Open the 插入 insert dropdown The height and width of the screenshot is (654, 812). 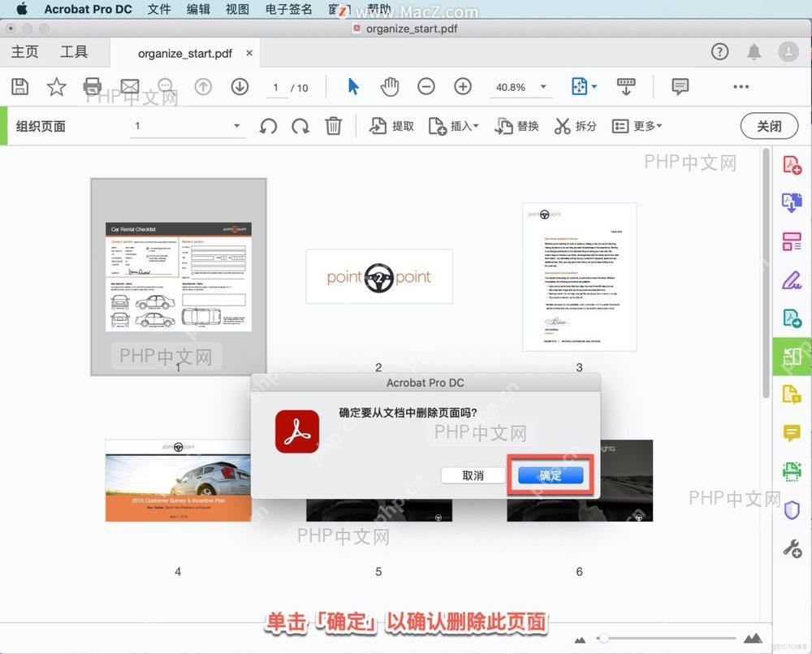tap(454, 126)
